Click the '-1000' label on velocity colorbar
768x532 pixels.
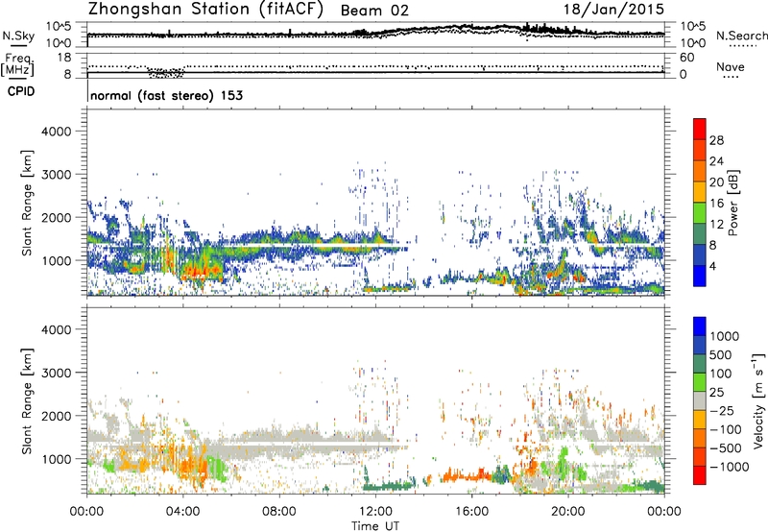[x=730, y=467]
